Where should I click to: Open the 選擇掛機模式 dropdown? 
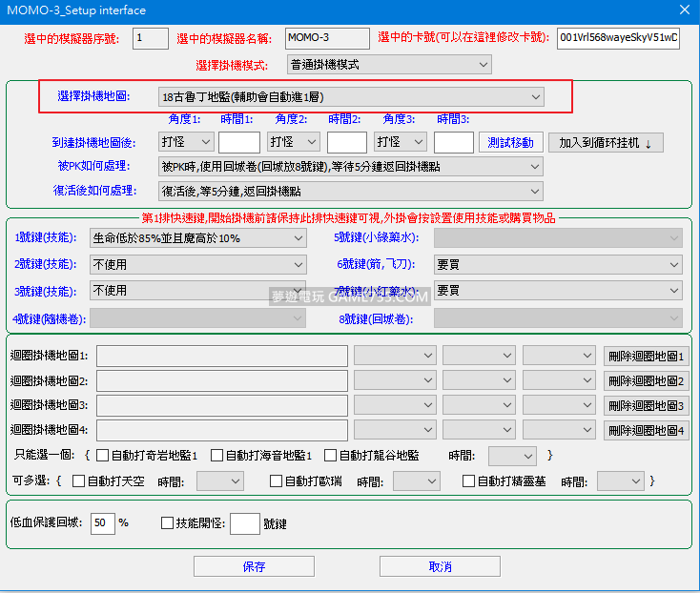pyautogui.click(x=388, y=65)
